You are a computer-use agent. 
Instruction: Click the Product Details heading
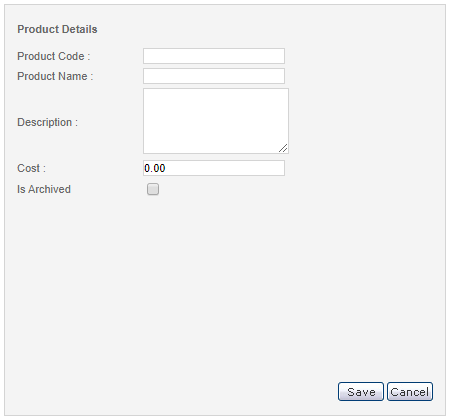pyautogui.click(x=57, y=29)
